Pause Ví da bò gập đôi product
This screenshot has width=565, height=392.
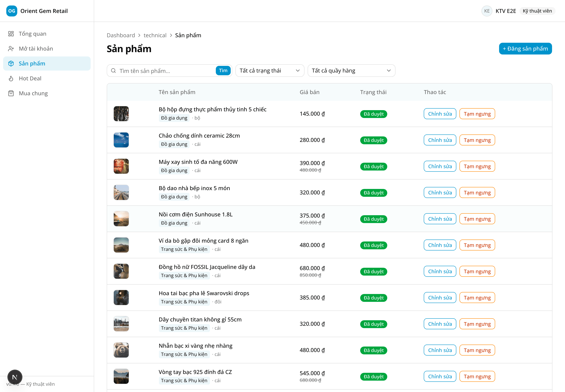pos(477,245)
